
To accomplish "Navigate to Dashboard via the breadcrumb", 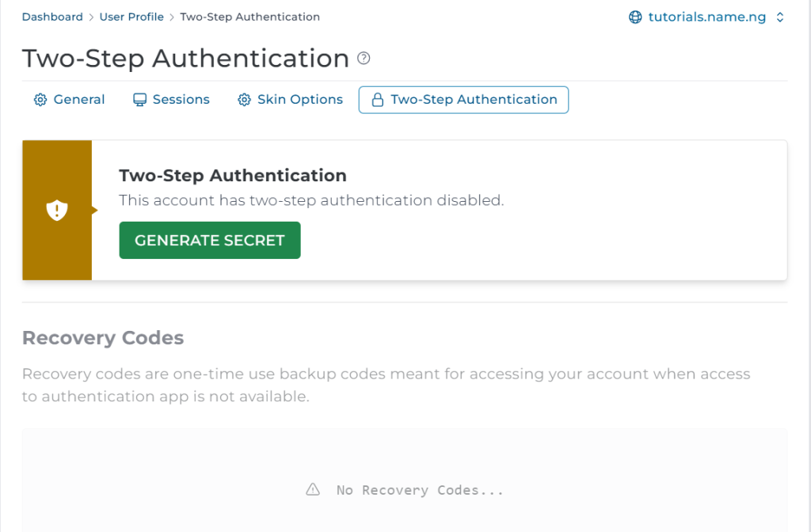I will click(x=52, y=17).
